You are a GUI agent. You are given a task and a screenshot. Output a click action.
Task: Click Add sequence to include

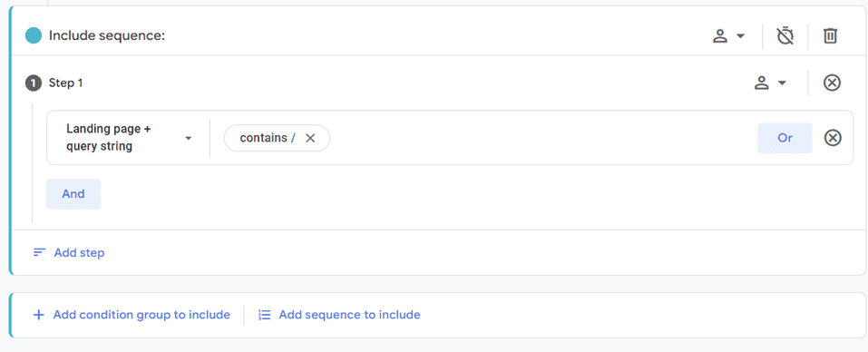[x=349, y=315]
